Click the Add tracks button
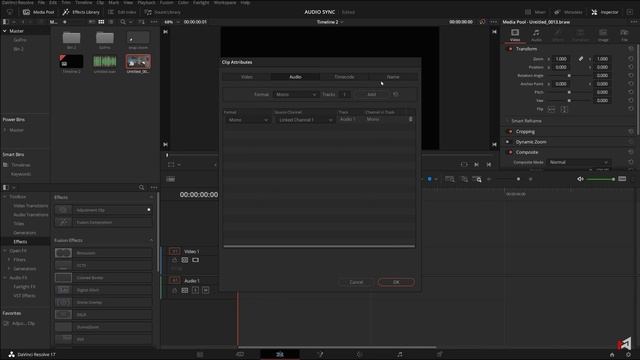 (371, 94)
